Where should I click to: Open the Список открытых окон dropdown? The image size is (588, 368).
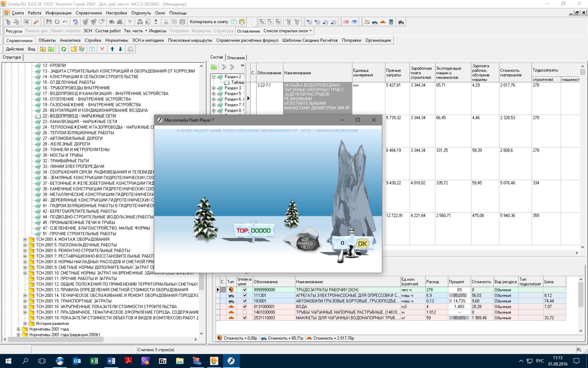288,31
